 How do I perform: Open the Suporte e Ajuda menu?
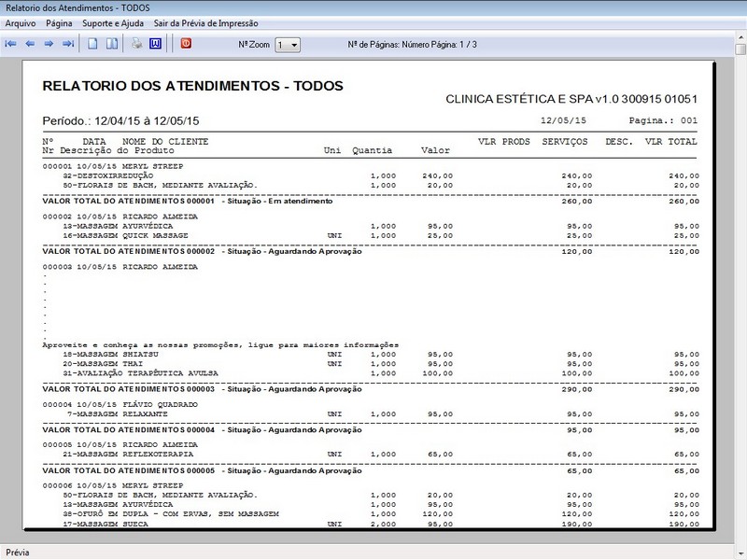tap(113, 22)
